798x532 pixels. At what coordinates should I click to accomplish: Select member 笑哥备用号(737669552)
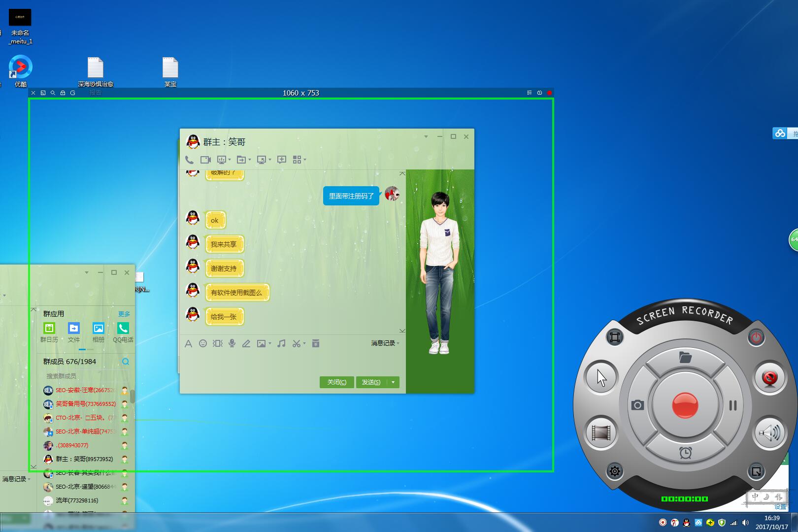point(86,404)
